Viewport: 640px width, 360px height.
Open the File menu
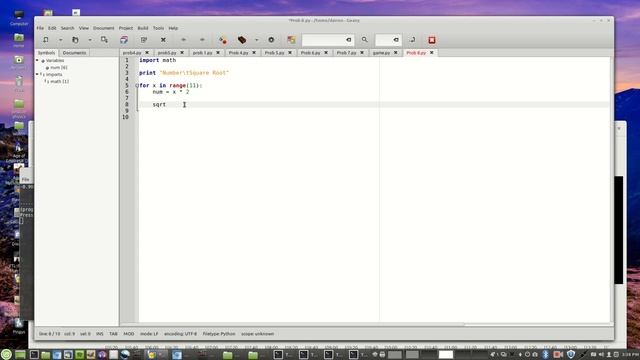click(40, 28)
